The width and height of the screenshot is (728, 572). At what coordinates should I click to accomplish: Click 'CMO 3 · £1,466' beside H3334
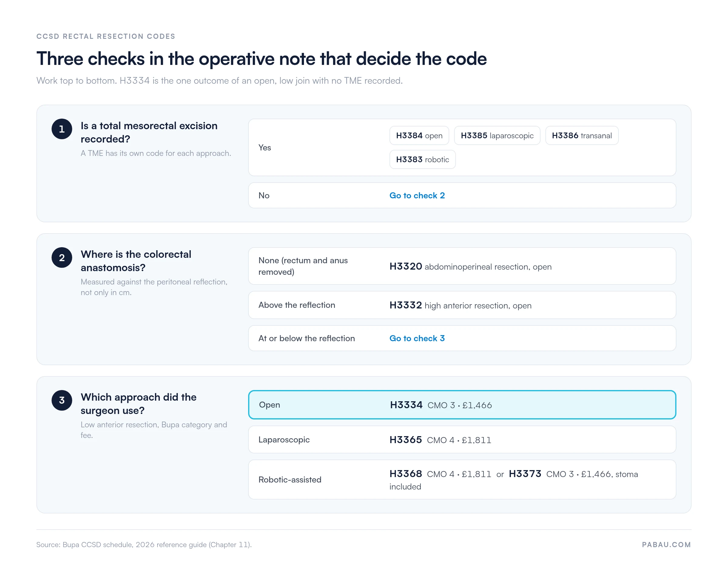point(460,405)
